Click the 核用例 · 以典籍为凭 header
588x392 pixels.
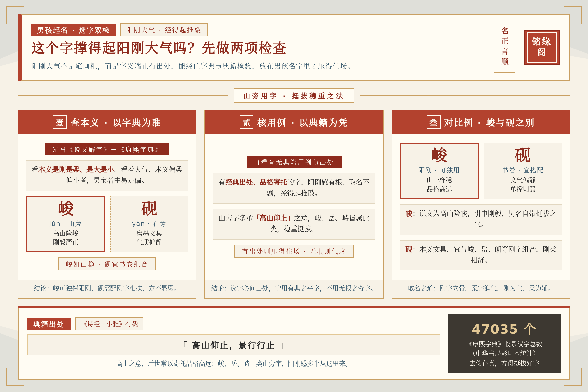(294, 122)
